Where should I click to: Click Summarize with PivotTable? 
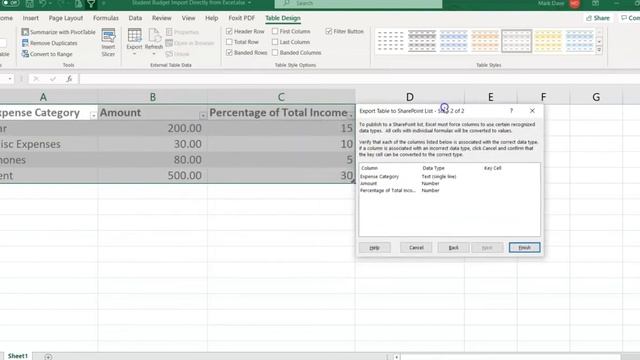(x=58, y=32)
